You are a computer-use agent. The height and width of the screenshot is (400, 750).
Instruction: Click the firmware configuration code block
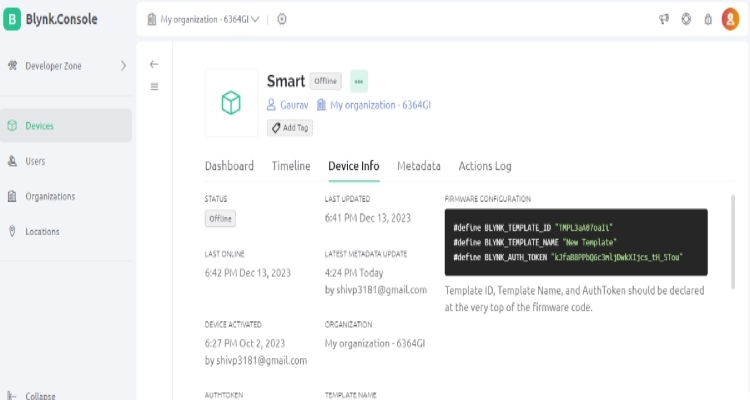576,242
